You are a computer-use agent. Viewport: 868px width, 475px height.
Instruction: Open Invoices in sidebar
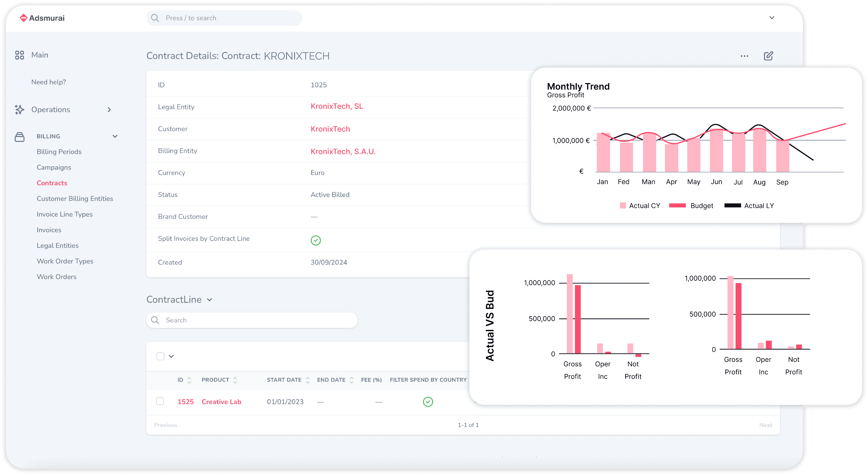click(x=49, y=230)
